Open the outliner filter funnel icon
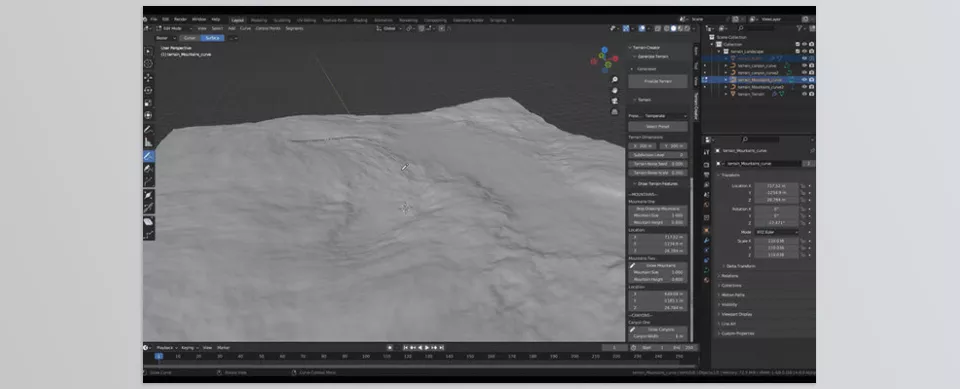The width and height of the screenshot is (960, 389). pyautogui.click(x=800, y=28)
